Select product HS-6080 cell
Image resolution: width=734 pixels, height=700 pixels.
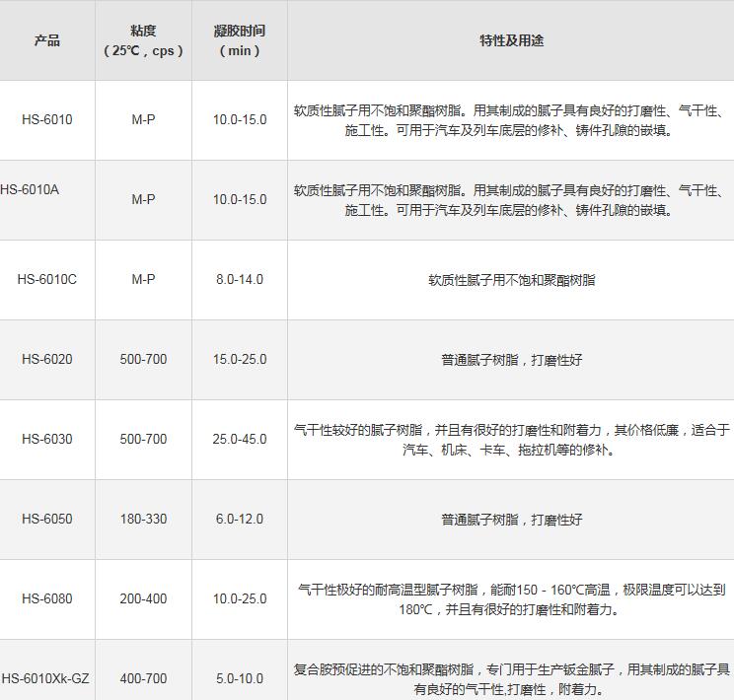coord(47,598)
